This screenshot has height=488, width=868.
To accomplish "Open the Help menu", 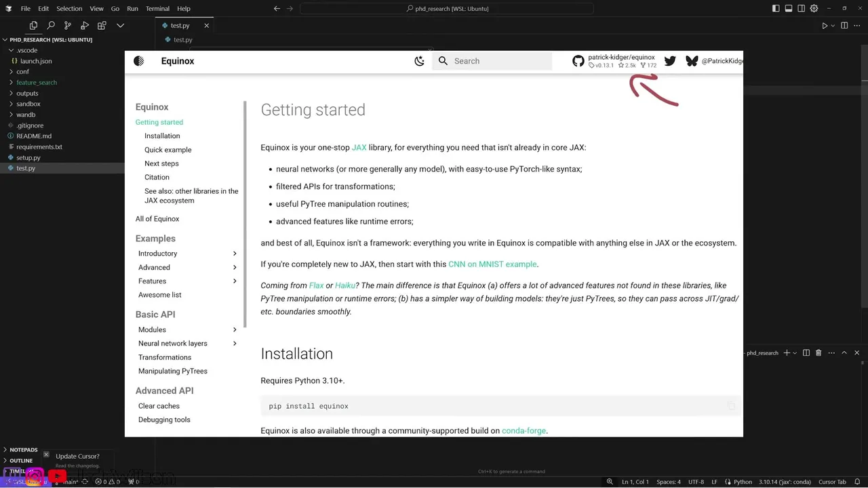I will [x=184, y=9].
